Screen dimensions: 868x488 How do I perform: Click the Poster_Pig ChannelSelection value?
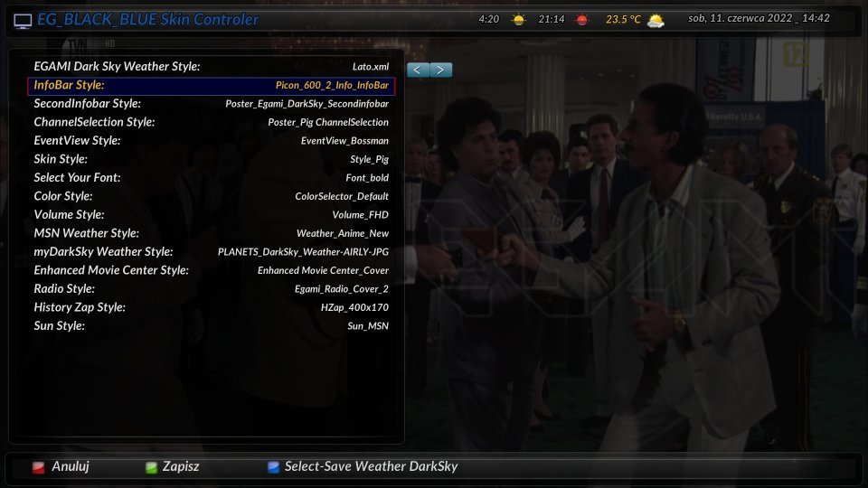click(x=328, y=122)
